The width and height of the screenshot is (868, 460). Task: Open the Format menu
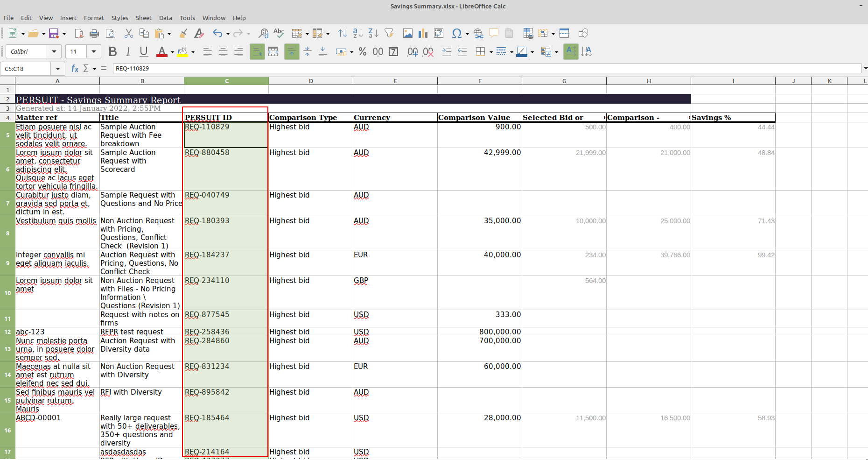click(94, 18)
